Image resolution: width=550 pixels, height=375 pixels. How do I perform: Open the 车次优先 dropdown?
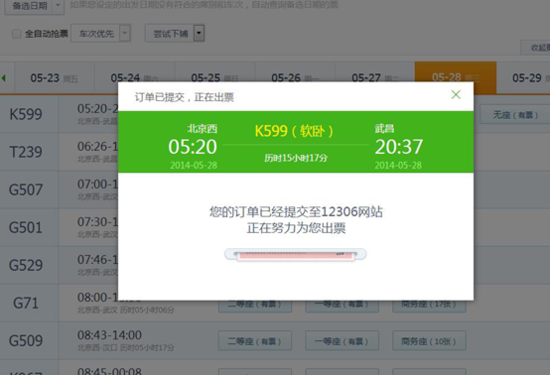tap(101, 34)
